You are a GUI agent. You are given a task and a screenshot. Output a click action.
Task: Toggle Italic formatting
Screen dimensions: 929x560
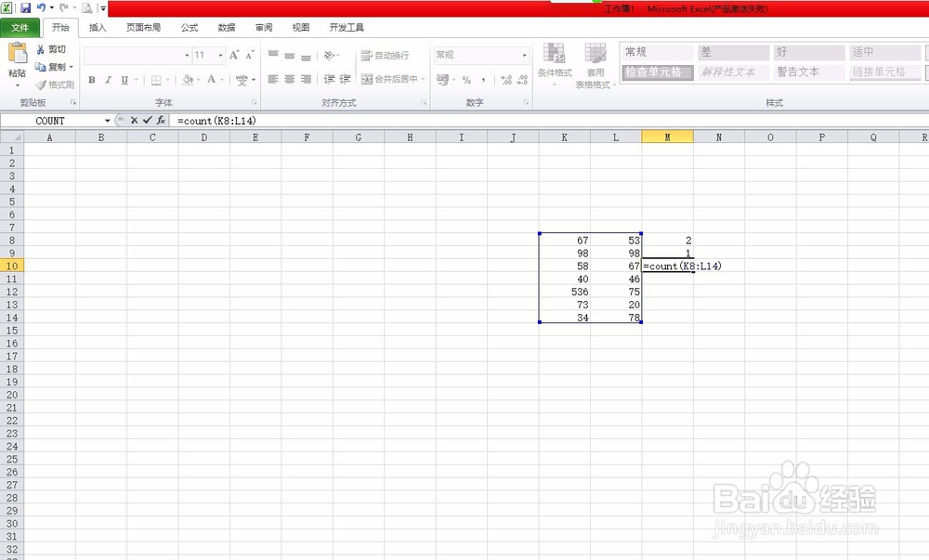coord(108,79)
